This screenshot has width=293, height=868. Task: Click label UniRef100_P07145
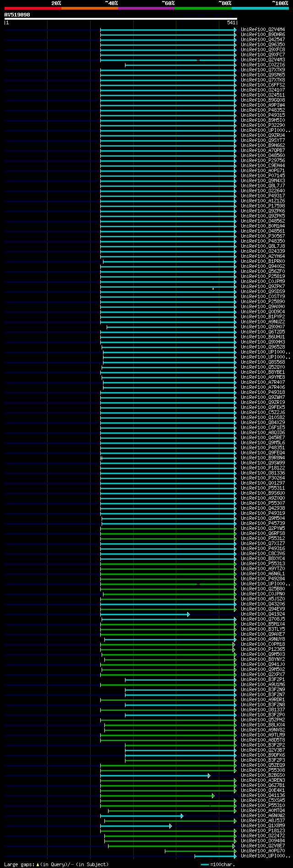(x=263, y=175)
